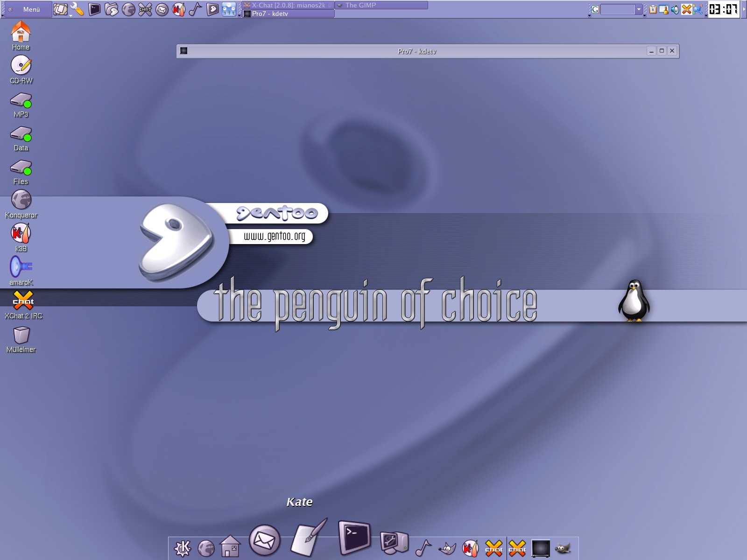Expand the search field dropdown arrow

point(639,9)
